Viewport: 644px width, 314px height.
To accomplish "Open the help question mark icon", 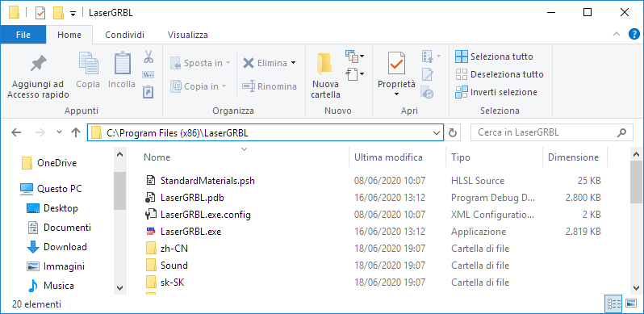I will (x=634, y=35).
